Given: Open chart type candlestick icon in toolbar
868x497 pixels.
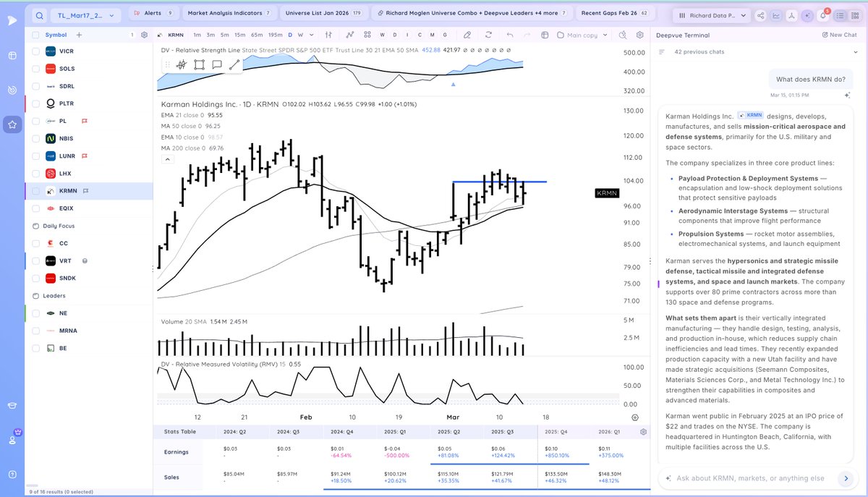Looking at the screenshot, I should (328, 35).
